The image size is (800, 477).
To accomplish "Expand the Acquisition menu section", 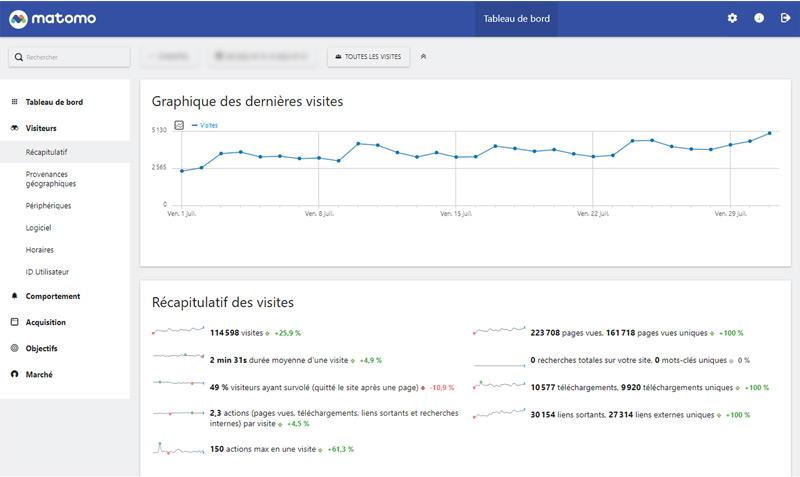I will click(x=46, y=322).
